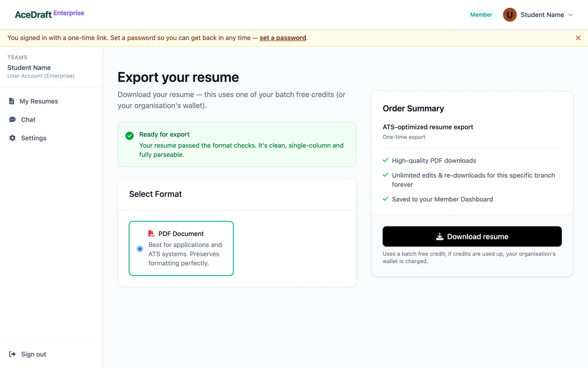Click the Select Format heading
This screenshot has height=368, width=588.
click(x=155, y=194)
